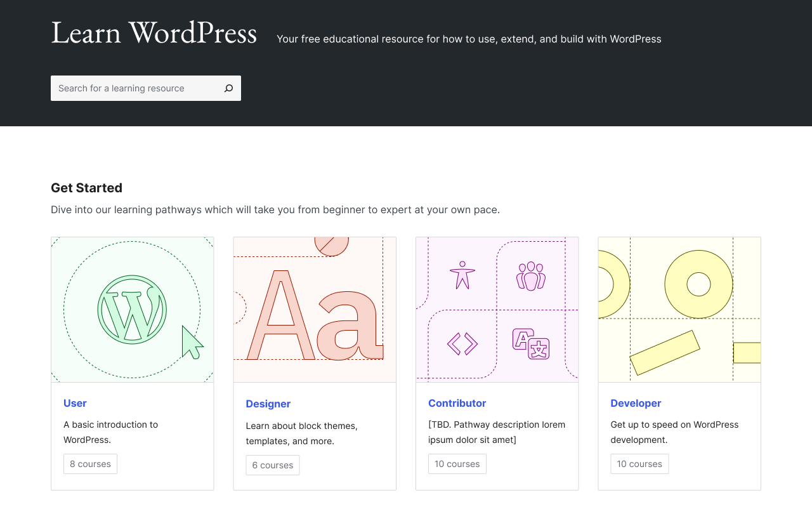Open the Developer learning pathway
The width and height of the screenshot is (812, 514).
(636, 403)
